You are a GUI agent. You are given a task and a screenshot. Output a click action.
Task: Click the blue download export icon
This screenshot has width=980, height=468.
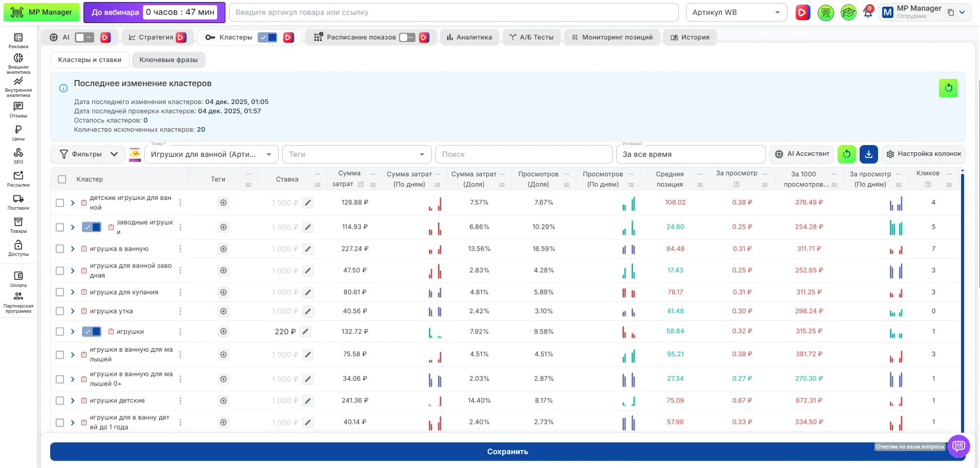click(x=868, y=154)
